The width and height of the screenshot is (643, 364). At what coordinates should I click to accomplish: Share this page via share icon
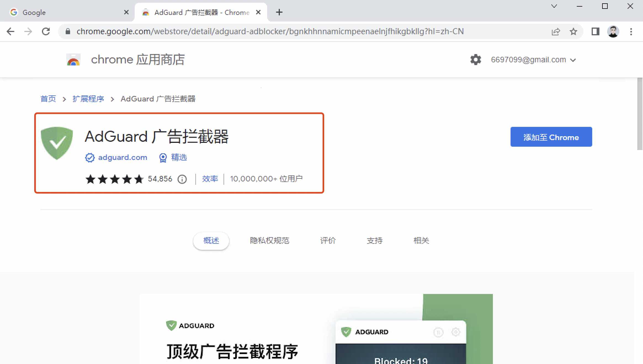(x=556, y=32)
